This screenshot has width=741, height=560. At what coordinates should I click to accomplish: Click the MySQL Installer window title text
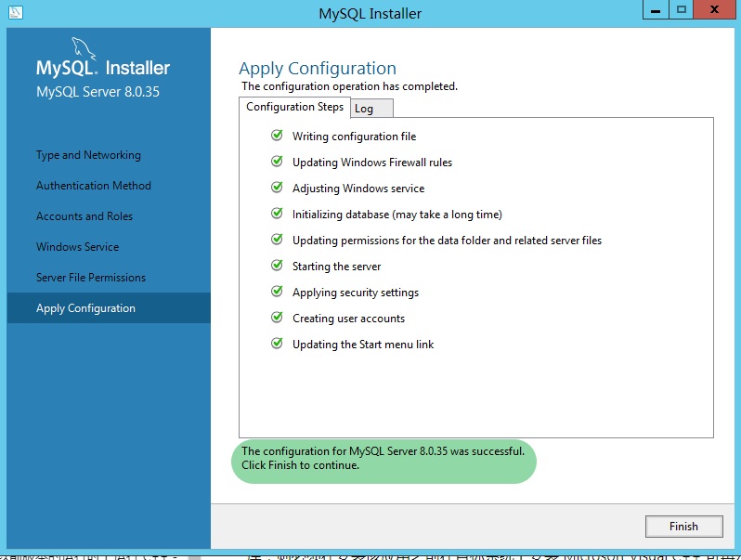(x=370, y=13)
